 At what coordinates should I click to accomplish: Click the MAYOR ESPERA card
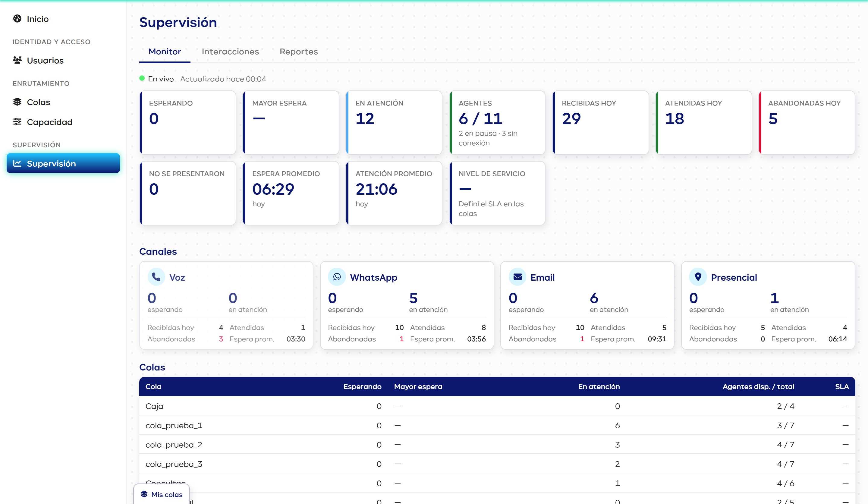[291, 123]
